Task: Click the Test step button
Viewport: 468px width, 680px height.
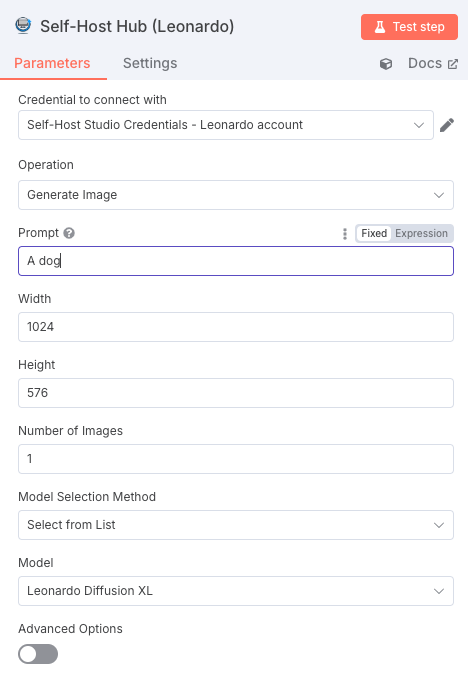Action: [409, 27]
